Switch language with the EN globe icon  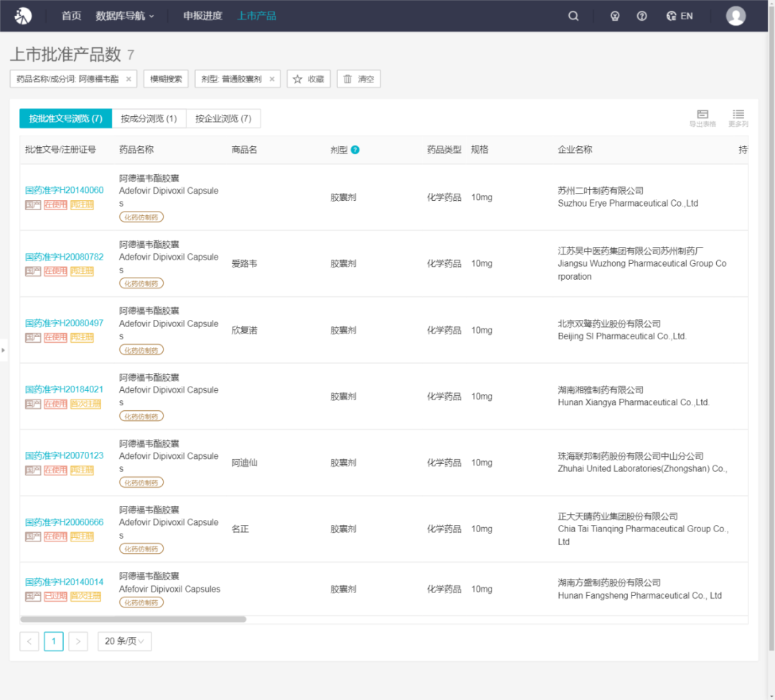point(680,16)
